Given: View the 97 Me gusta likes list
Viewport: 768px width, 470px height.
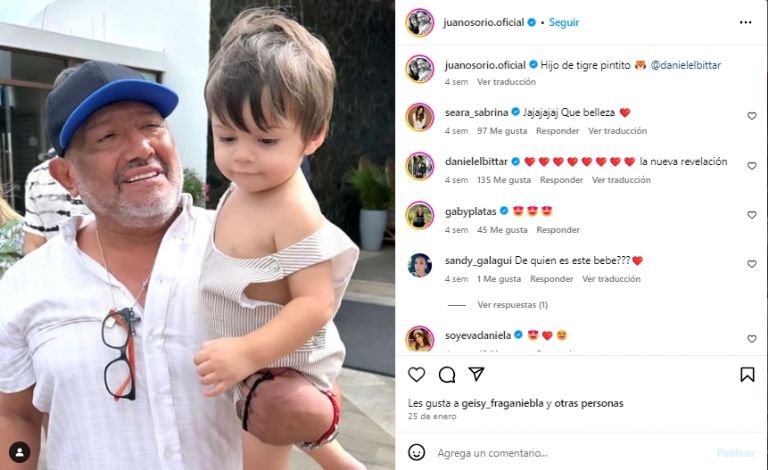Looking at the screenshot, I should pos(502,131).
